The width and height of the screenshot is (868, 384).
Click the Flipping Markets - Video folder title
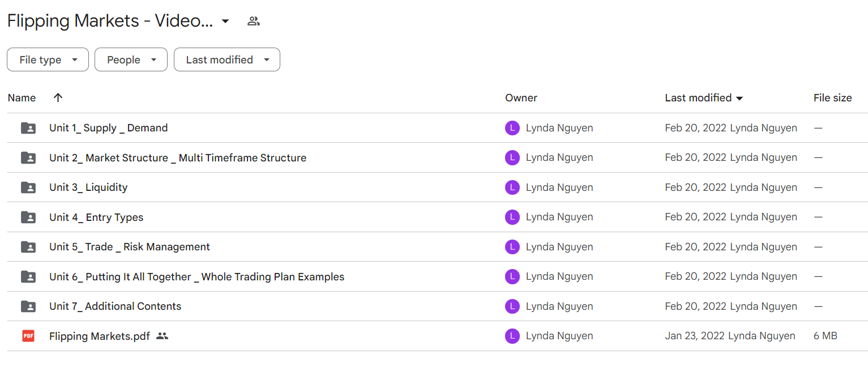110,21
